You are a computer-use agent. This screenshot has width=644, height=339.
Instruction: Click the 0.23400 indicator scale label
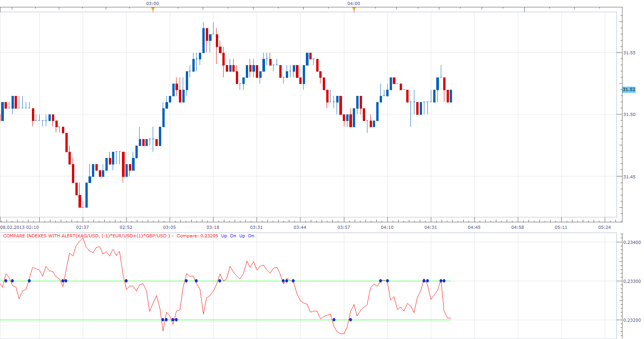632,242
